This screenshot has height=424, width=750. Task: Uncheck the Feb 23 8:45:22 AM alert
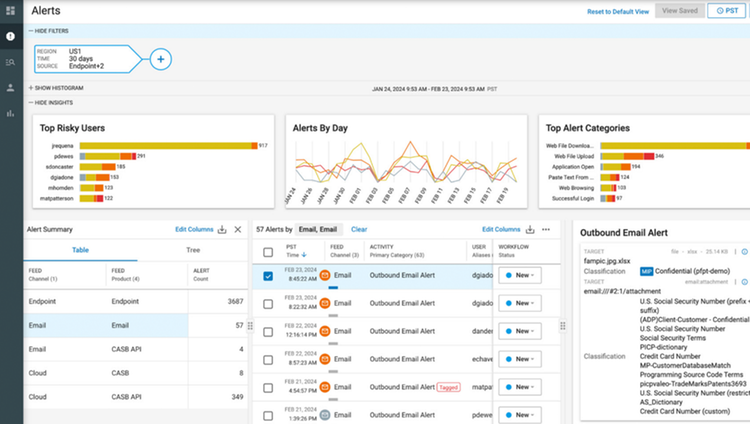click(x=268, y=276)
